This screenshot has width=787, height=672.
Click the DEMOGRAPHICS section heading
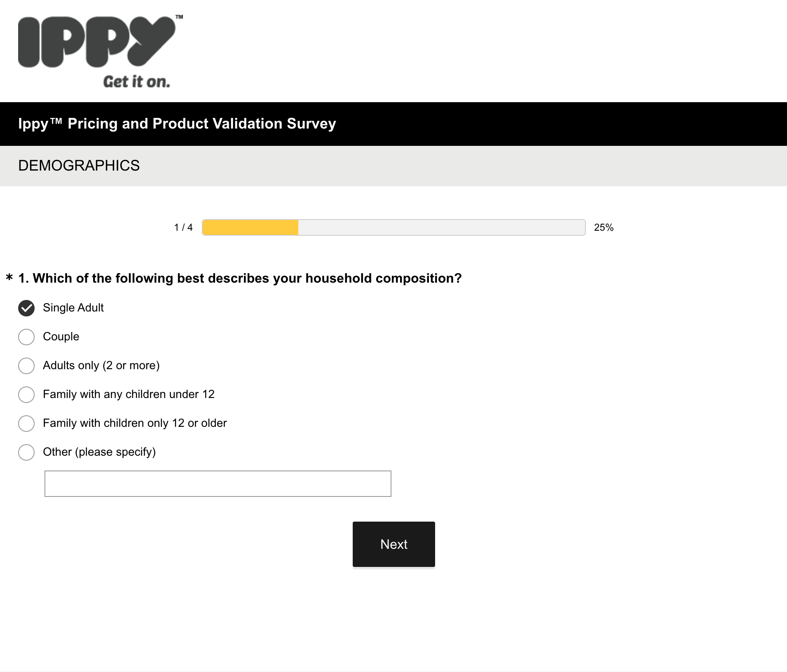pyautogui.click(x=79, y=166)
